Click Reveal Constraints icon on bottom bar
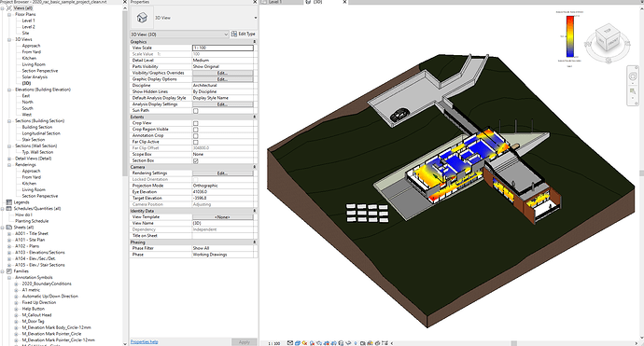Viewport: 644px width, 346px height. point(385,342)
